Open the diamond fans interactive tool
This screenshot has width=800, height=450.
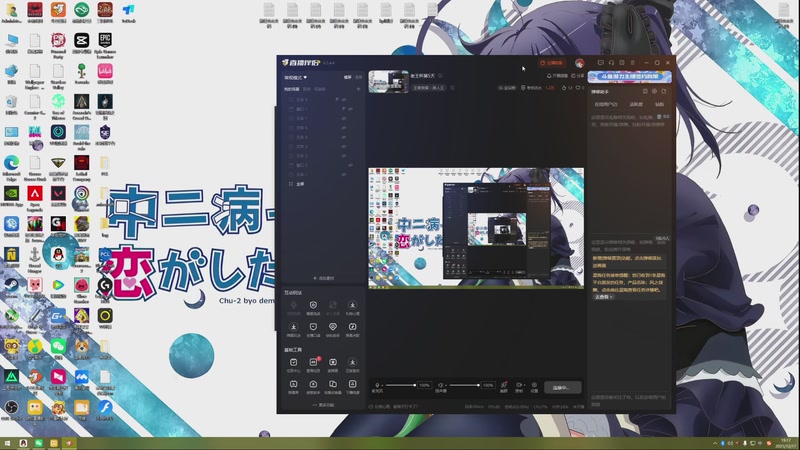point(333,329)
